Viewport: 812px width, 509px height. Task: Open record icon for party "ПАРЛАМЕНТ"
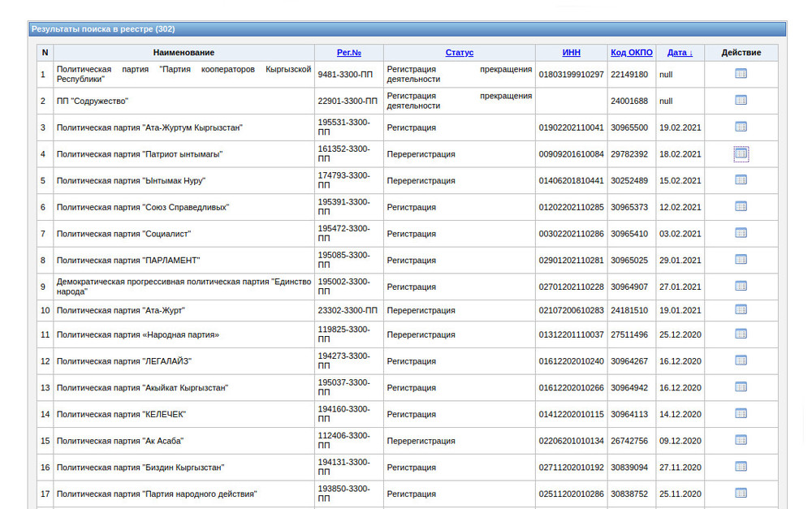pos(741,259)
